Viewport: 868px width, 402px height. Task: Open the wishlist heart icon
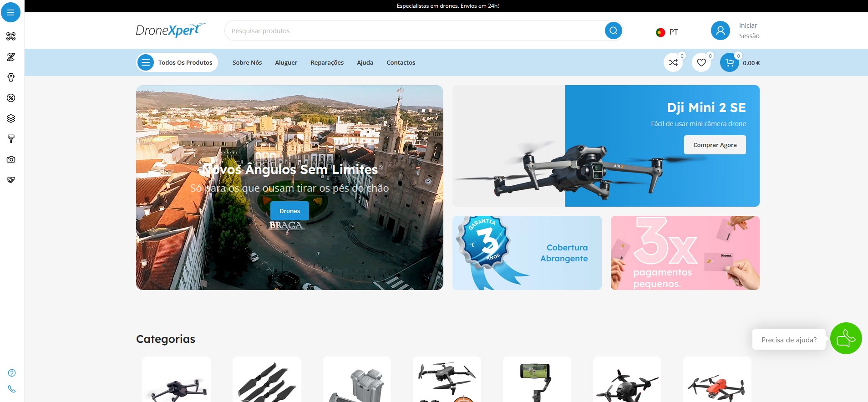pyautogui.click(x=701, y=62)
